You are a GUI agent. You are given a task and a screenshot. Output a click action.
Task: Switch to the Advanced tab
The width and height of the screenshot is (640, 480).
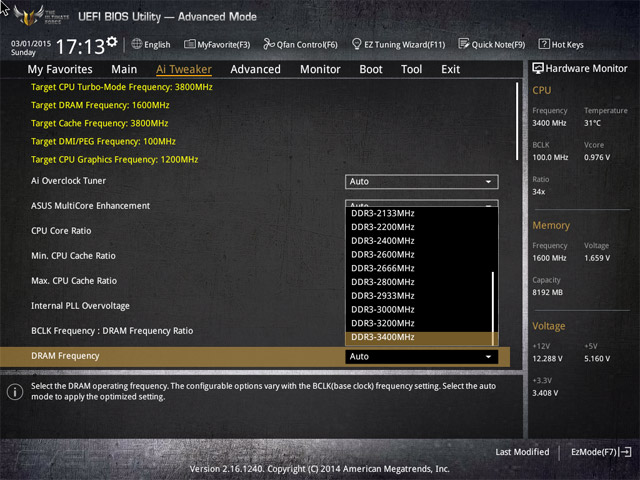point(255,69)
